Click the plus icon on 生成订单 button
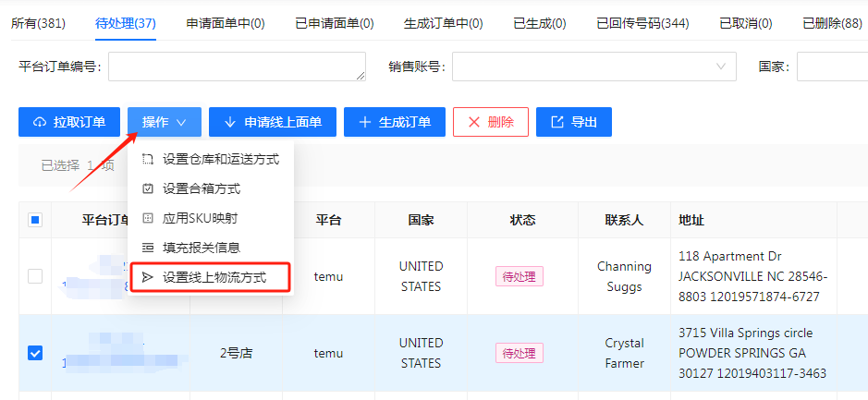 [365, 122]
